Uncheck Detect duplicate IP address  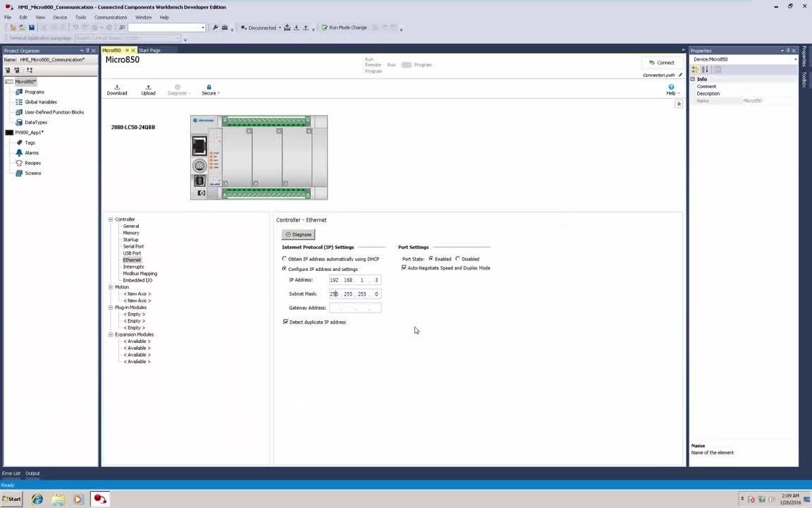coord(285,322)
